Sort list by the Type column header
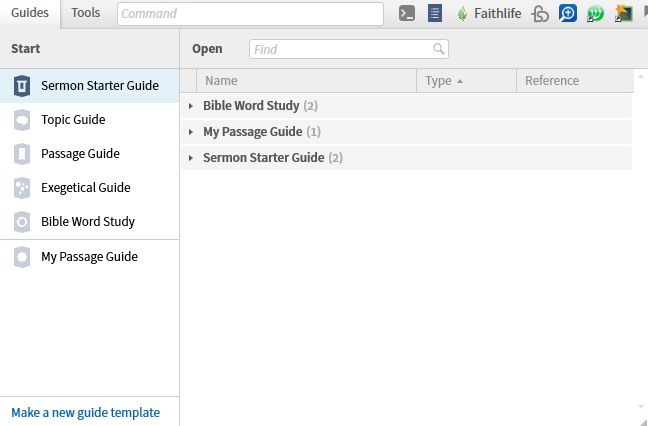 tap(466, 81)
